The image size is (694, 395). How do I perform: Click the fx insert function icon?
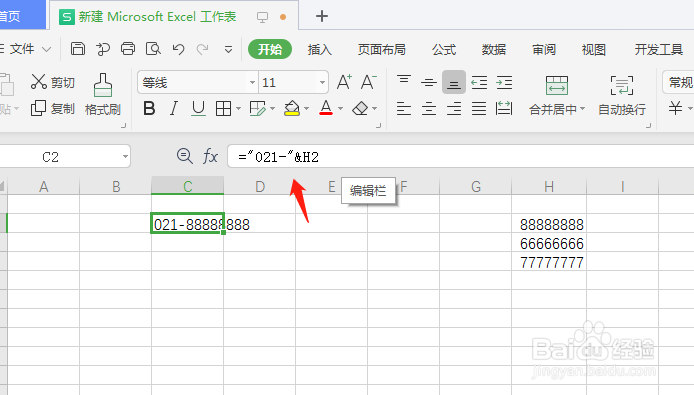[210, 156]
